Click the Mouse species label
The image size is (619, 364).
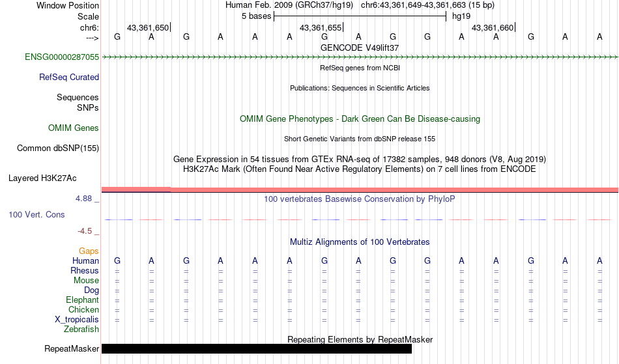click(86, 281)
